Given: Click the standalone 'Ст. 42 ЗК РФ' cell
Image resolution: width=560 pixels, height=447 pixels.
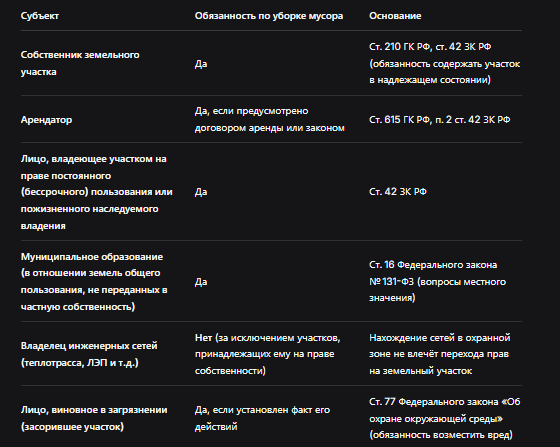Looking at the screenshot, I should [398, 192].
